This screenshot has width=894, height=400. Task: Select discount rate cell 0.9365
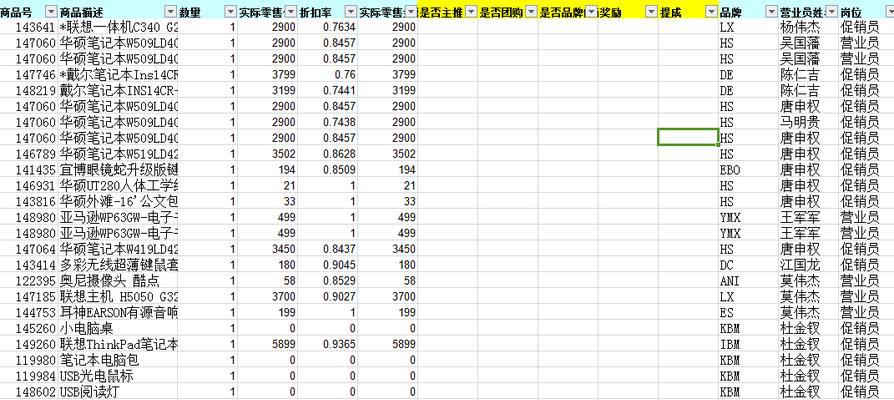coord(327,344)
